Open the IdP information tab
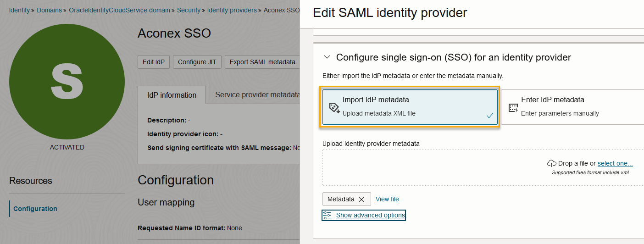Viewport: 644px width, 244px height. pos(172,95)
